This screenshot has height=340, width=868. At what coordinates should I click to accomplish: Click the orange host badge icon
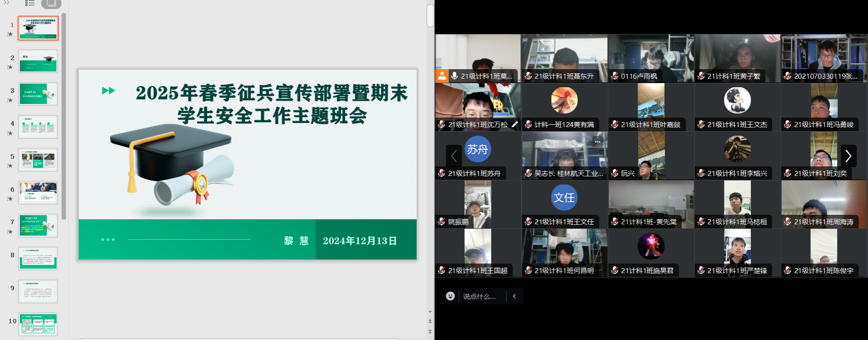pos(441,76)
